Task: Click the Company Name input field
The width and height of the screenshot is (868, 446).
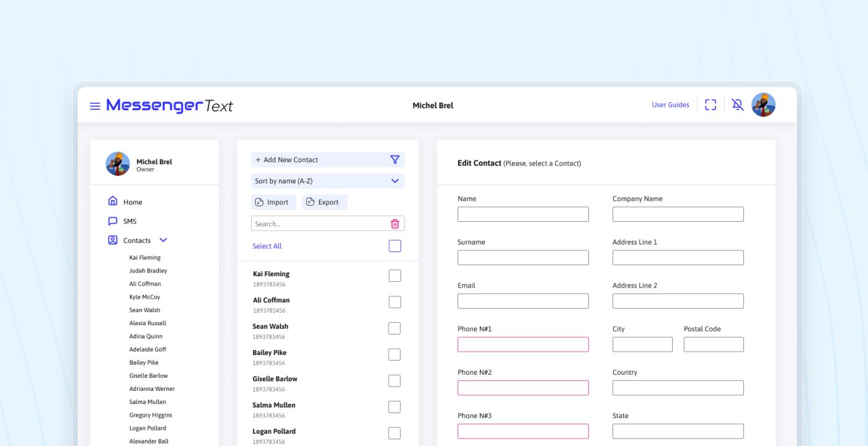Action: coord(678,214)
